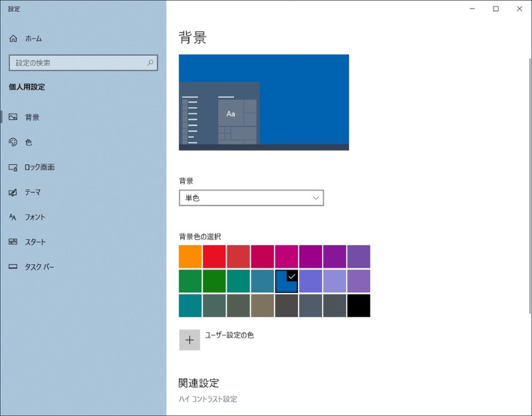532x416 pixels.
Task: Pick the orange background color swatch
Action: [190, 256]
